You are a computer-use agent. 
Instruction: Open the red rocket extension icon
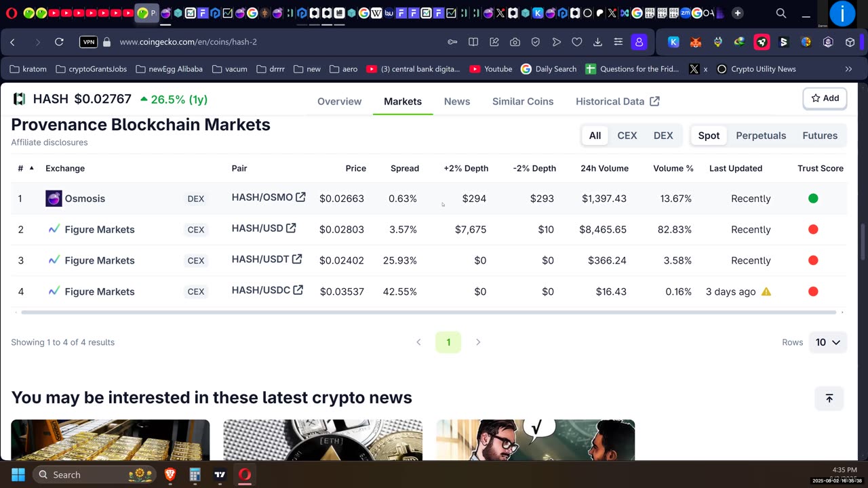point(762,42)
